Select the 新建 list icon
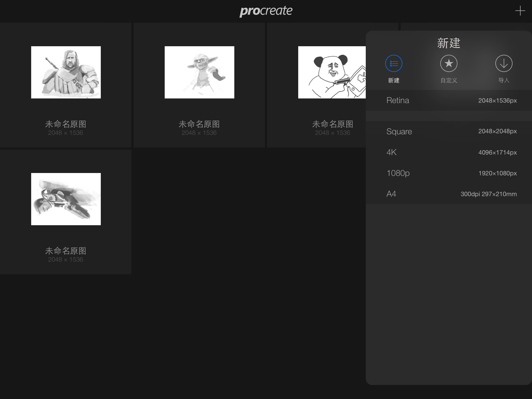The width and height of the screenshot is (532, 399). [394, 63]
